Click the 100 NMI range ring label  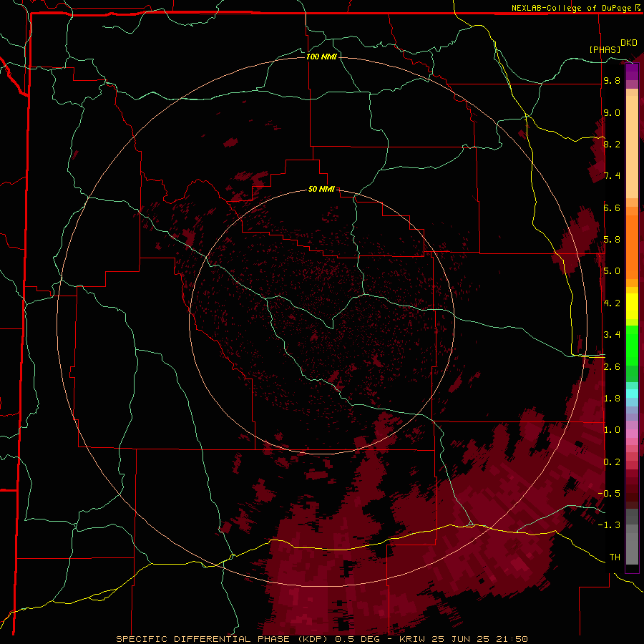[x=321, y=57]
